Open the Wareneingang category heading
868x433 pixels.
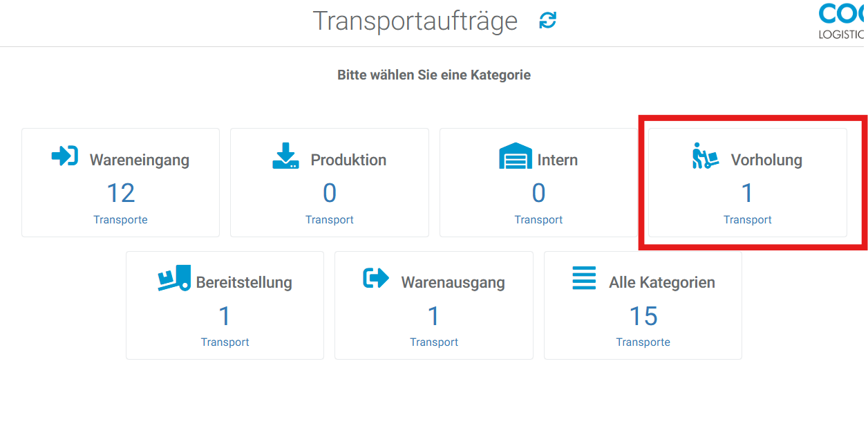tap(139, 160)
